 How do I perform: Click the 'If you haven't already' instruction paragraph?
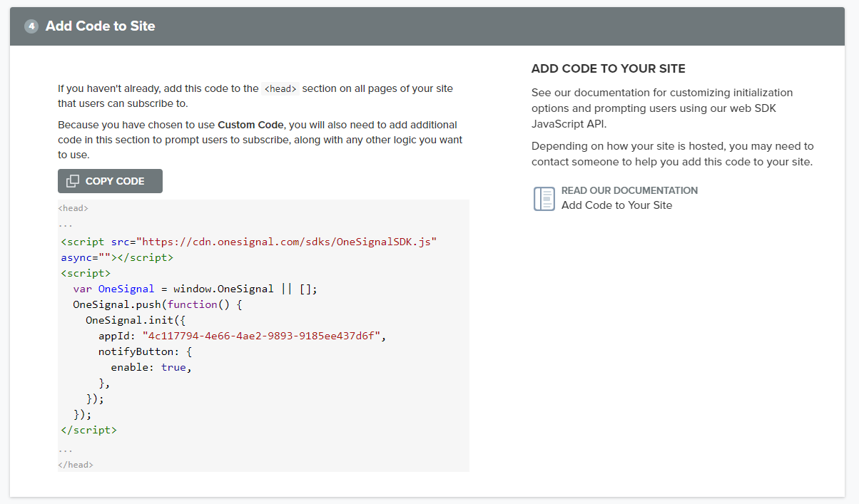pos(255,96)
